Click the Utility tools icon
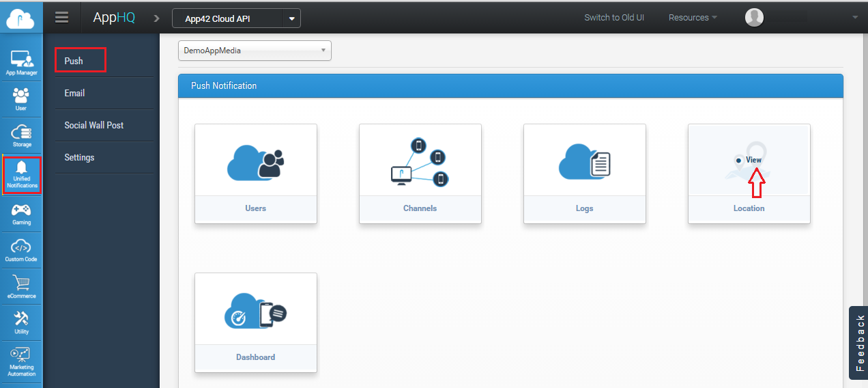 coord(21,322)
